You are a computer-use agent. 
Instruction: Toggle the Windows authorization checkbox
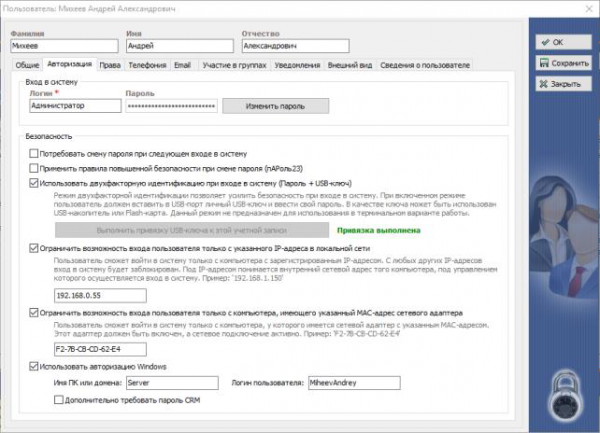(36, 366)
